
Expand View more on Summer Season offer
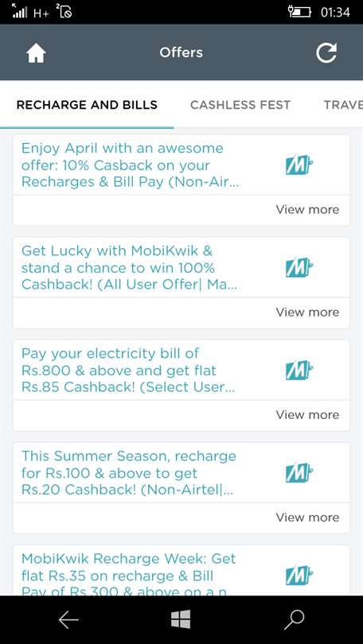point(307,518)
